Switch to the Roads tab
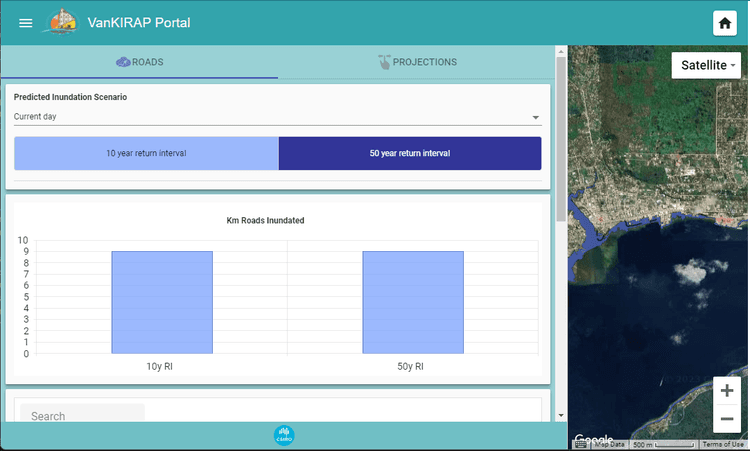This screenshot has height=451, width=750. (x=140, y=62)
